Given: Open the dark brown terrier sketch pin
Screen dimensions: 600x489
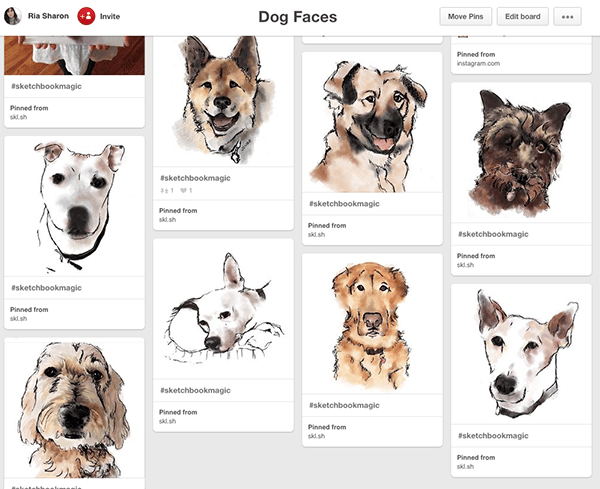Looking at the screenshot, I should 521,153.
